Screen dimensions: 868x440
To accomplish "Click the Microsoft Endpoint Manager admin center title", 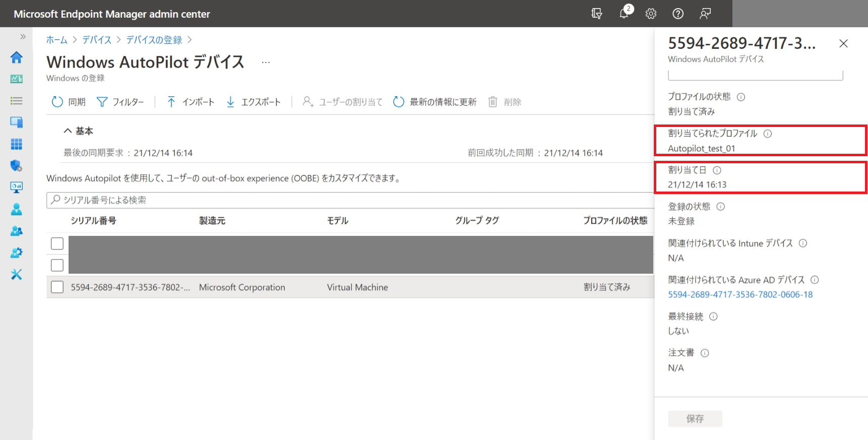I will [112, 14].
